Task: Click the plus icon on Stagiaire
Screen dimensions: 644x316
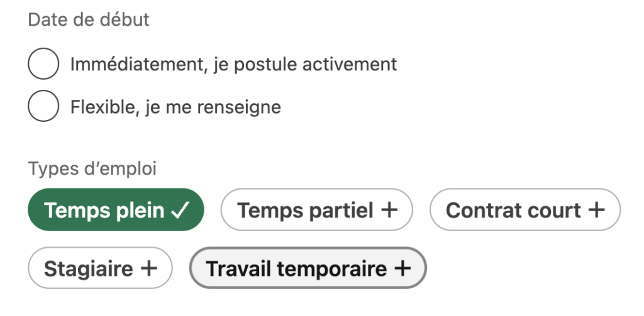Action: click(148, 269)
